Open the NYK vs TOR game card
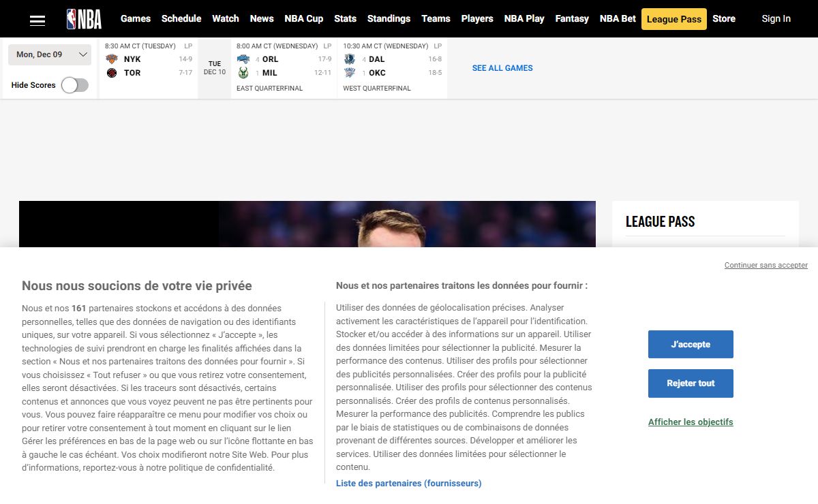Viewport: 818px width, 504px height. (x=149, y=68)
